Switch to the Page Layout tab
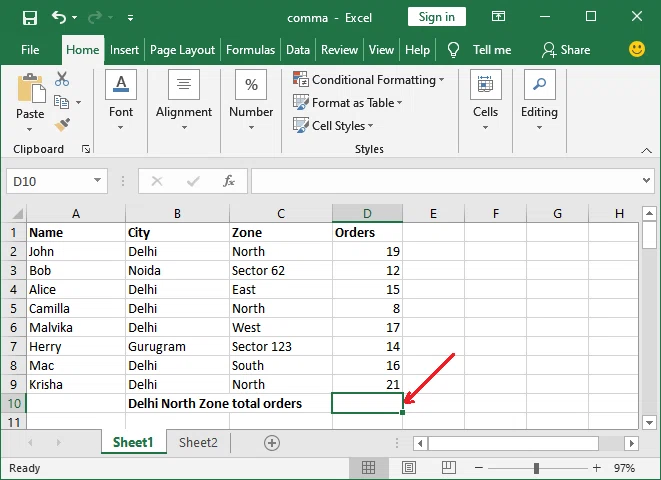The image size is (661, 480). click(x=182, y=50)
